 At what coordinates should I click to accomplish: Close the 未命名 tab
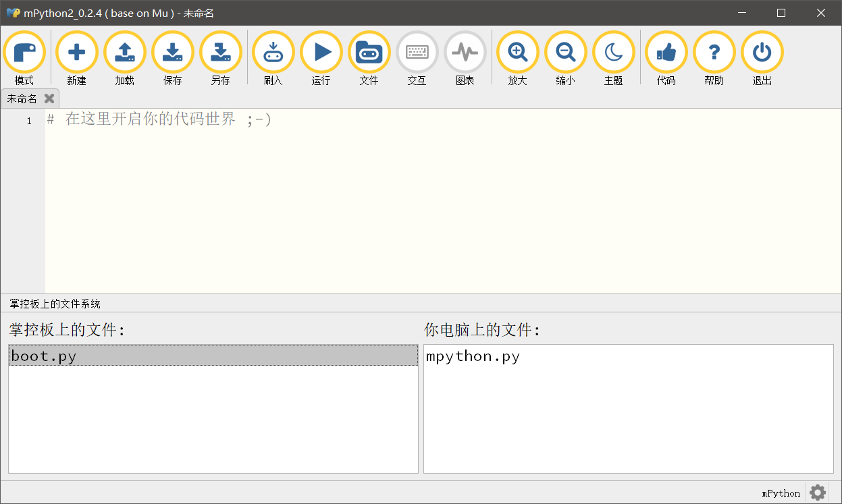coord(49,99)
